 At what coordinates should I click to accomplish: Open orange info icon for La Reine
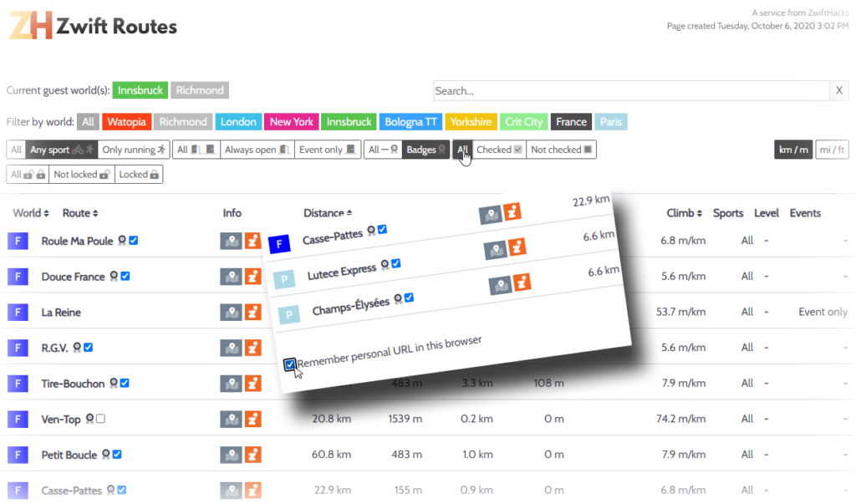click(252, 313)
